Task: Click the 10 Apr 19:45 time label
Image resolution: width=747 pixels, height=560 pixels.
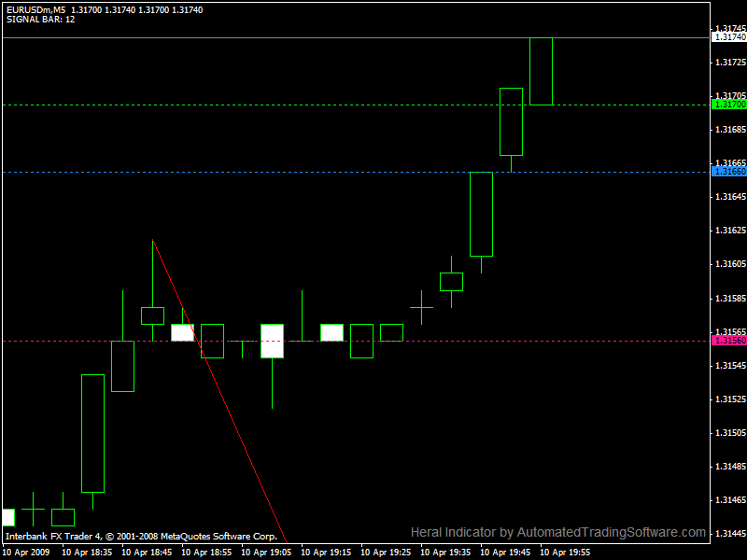Action: pos(505,553)
